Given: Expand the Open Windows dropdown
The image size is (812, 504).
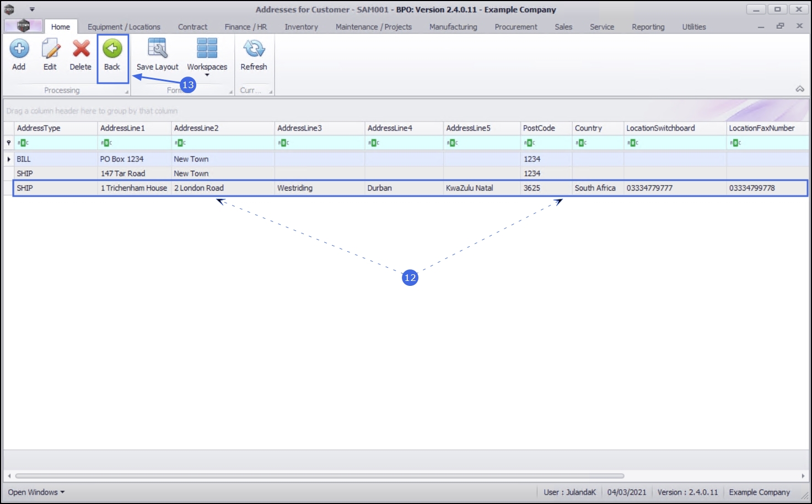Looking at the screenshot, I should click(36, 492).
